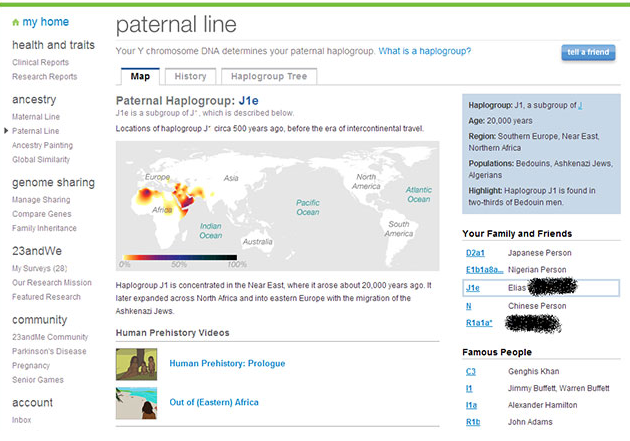The height and width of the screenshot is (441, 630).
Task: Open Manage Sharing
Action: (41, 200)
